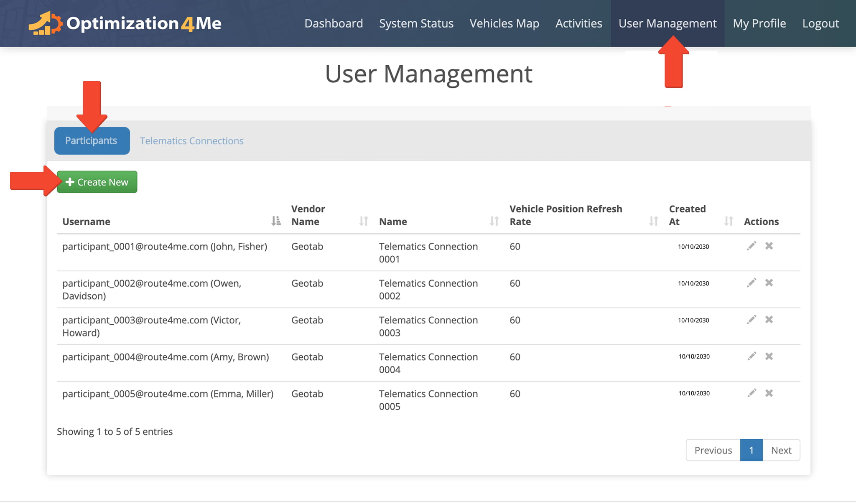This screenshot has width=856, height=504.
Task: Sort table by Vendor Name column
Action: click(364, 221)
